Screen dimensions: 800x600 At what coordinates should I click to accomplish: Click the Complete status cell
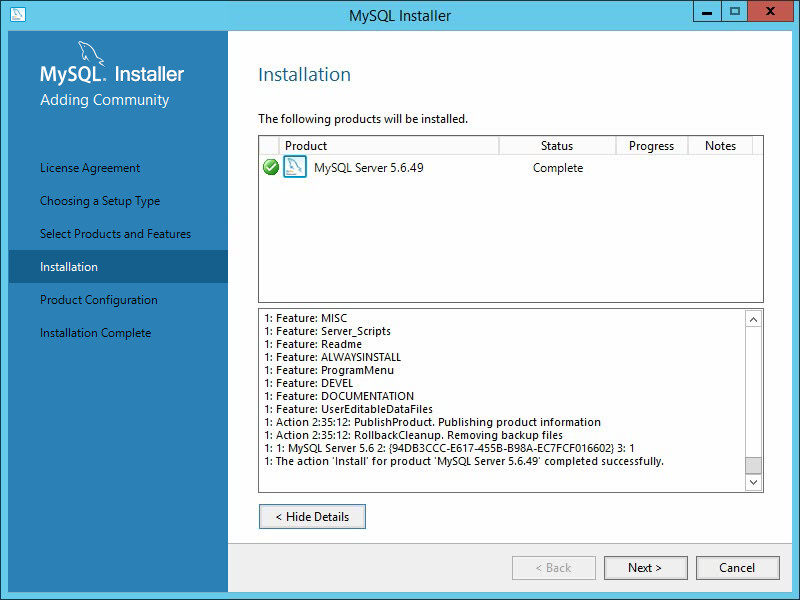click(558, 168)
